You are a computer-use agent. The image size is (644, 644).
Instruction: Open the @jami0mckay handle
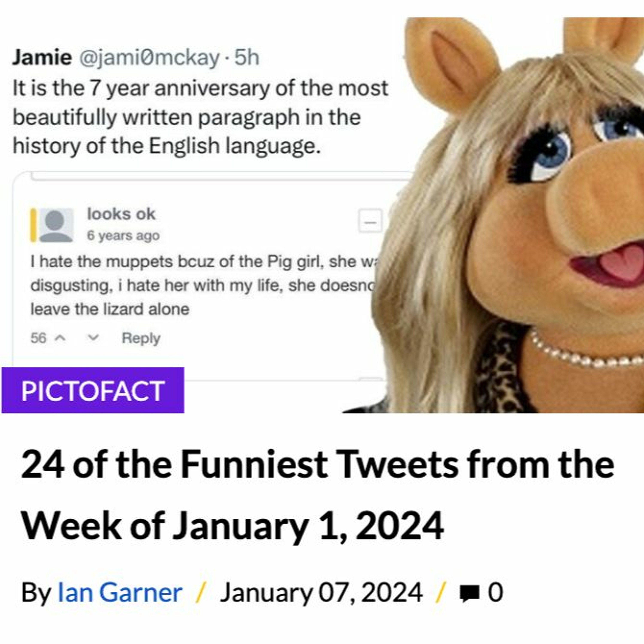coord(149,57)
